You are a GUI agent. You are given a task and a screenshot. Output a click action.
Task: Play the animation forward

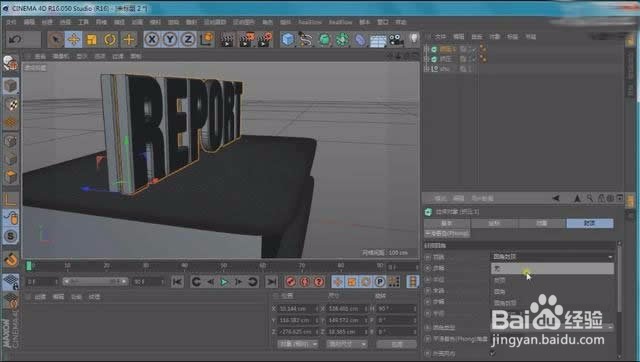(x=224, y=282)
